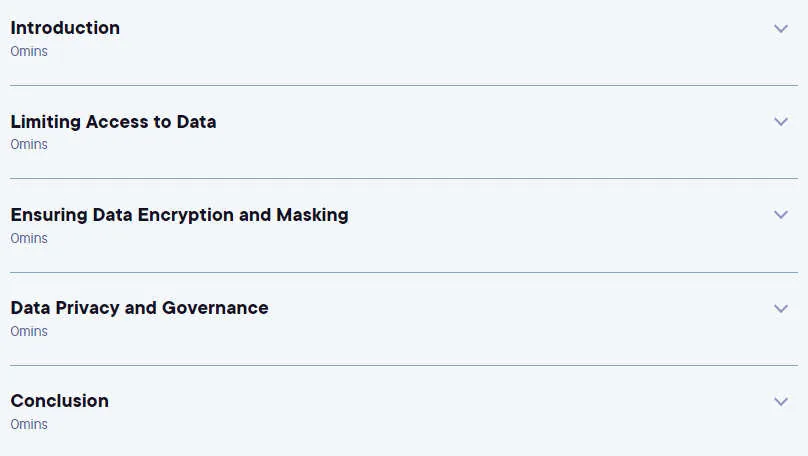The height and width of the screenshot is (456, 808).
Task: Select the Limiting Access to Data heading
Action: pos(113,122)
